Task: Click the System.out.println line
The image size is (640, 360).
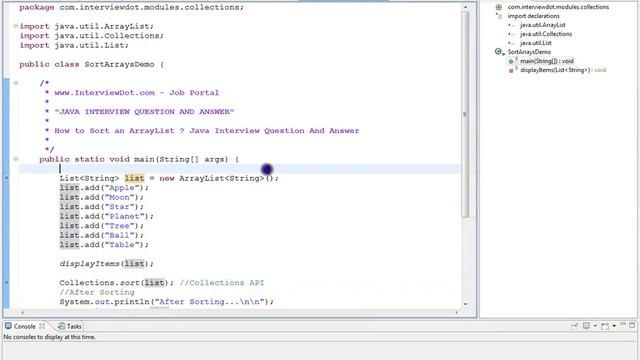Action: 167,302
